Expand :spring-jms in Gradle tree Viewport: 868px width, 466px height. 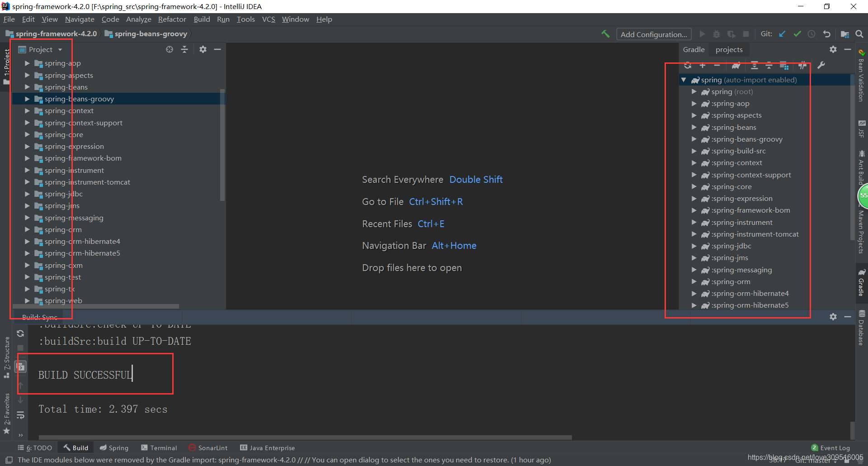[x=694, y=258]
